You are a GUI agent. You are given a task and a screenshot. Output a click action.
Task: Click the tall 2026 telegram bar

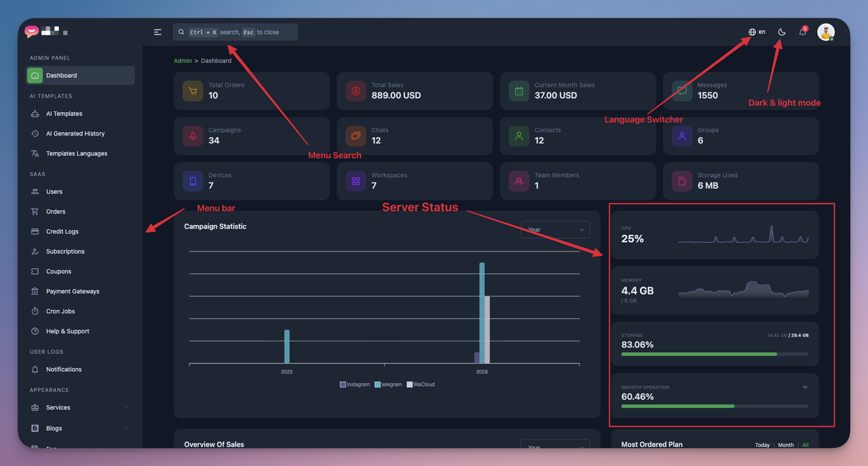coord(482,313)
